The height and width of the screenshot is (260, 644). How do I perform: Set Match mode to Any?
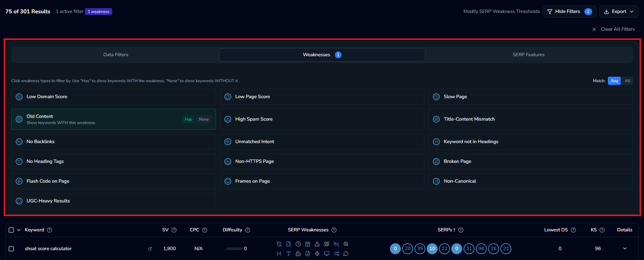coord(614,81)
